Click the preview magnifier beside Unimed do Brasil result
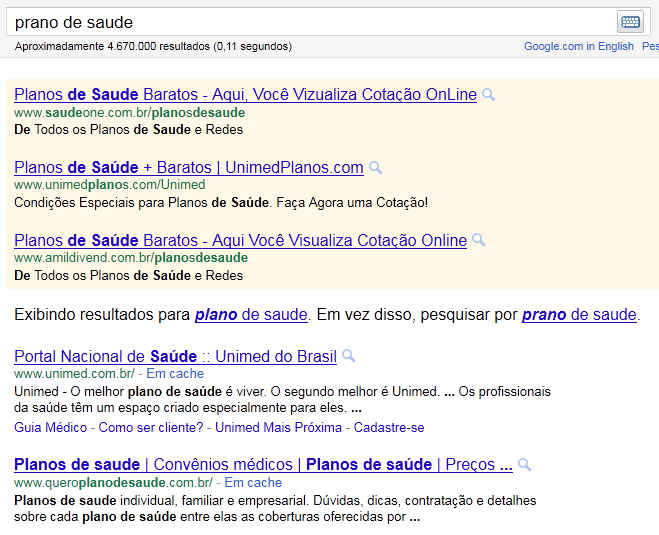The width and height of the screenshot is (659, 535). tap(348, 356)
